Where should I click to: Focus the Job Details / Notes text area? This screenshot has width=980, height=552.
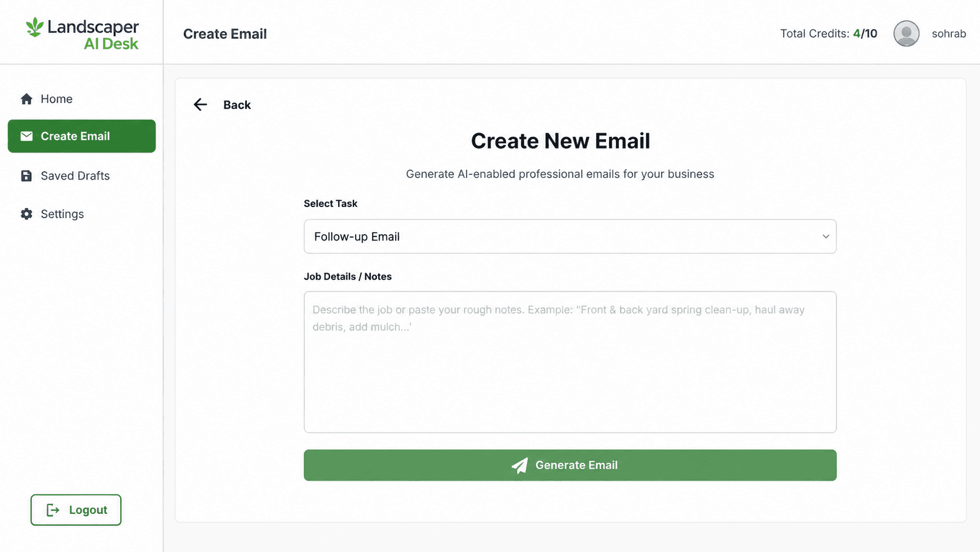[x=570, y=362]
